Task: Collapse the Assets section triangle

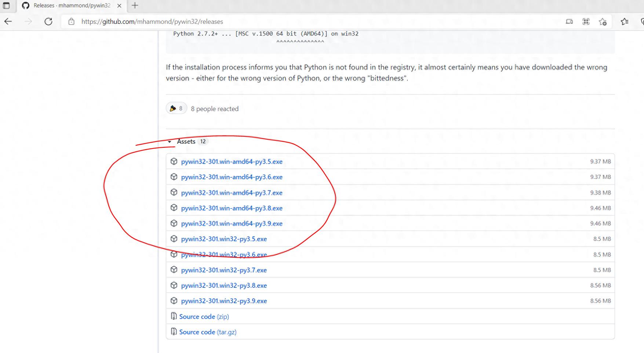Action: pos(170,142)
